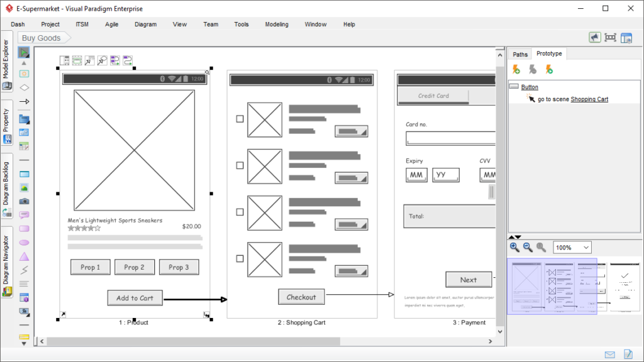The image size is (644, 362).
Task: Open the Modeling menu
Action: click(277, 25)
